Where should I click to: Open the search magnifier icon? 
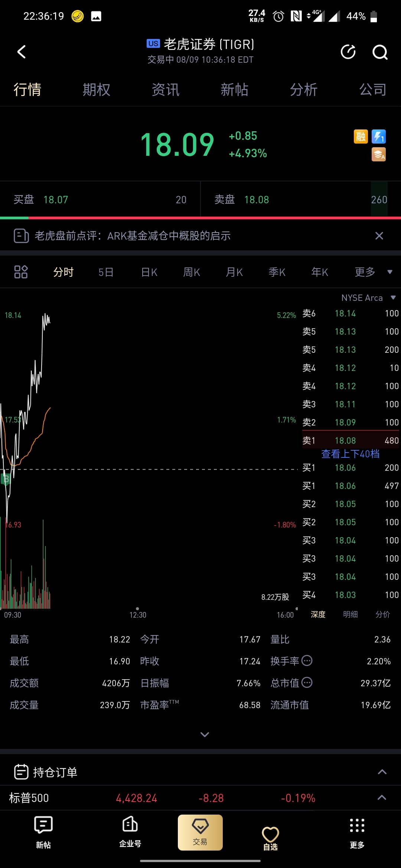pos(380,52)
